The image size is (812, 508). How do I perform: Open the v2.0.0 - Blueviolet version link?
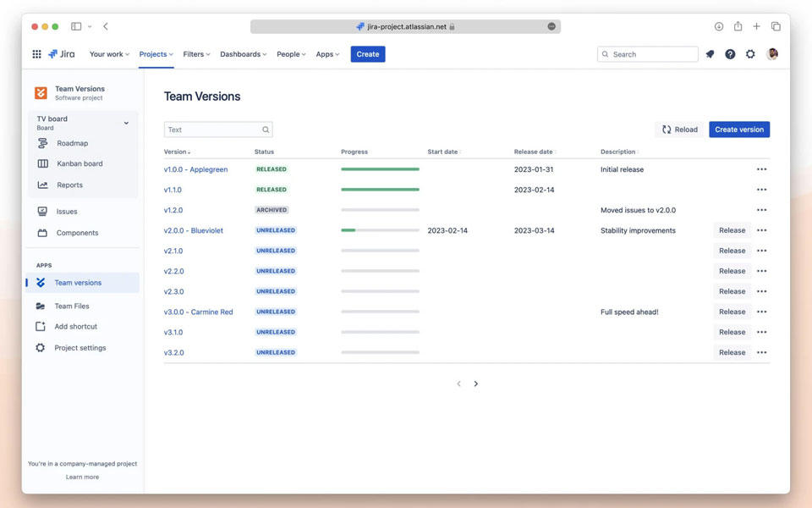pyautogui.click(x=194, y=230)
